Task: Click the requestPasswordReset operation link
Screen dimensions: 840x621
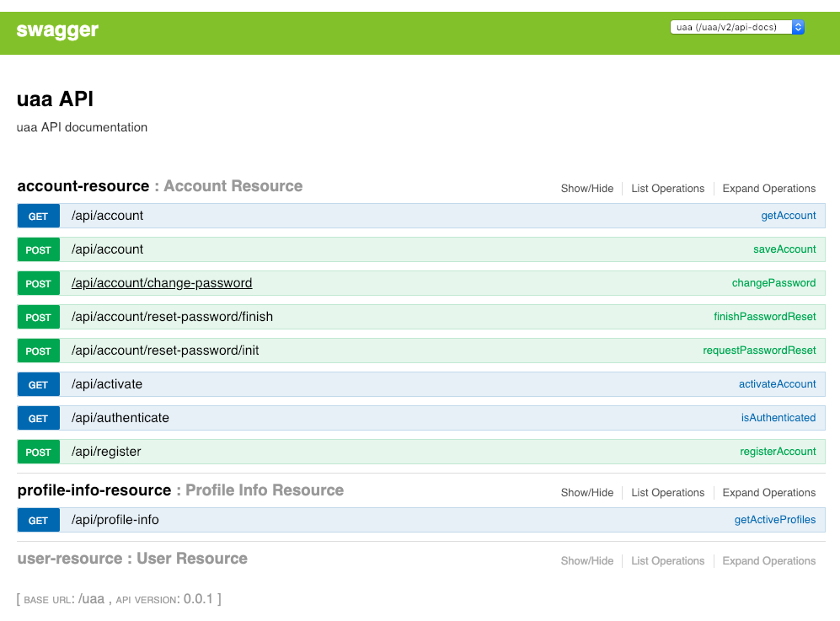Action: click(759, 351)
